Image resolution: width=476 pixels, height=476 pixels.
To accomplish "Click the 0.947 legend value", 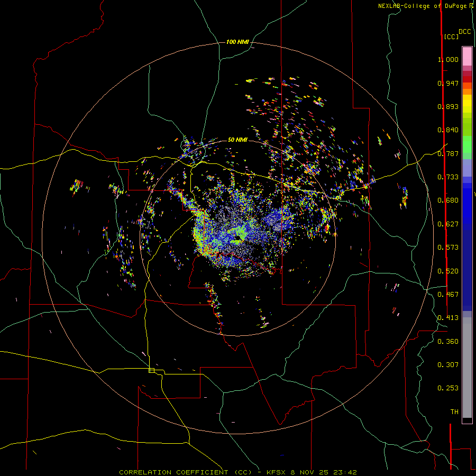I will 448,83.
